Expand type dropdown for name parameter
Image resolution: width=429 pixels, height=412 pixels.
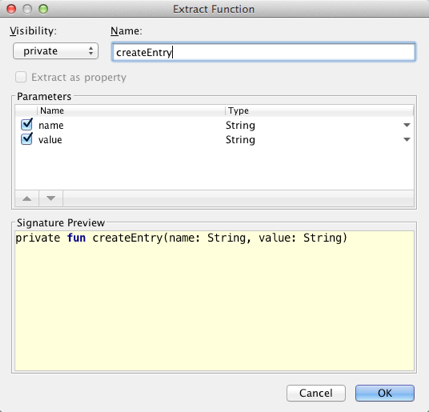pyautogui.click(x=407, y=125)
